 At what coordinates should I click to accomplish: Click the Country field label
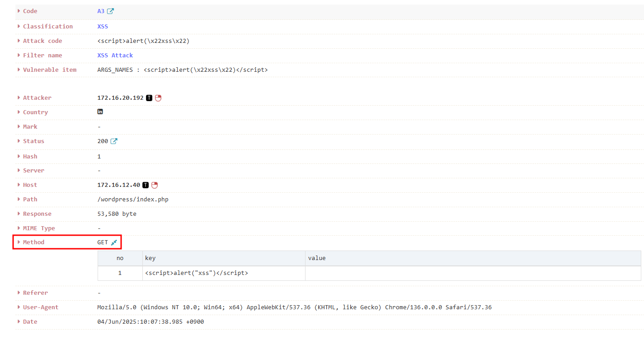[x=35, y=112]
